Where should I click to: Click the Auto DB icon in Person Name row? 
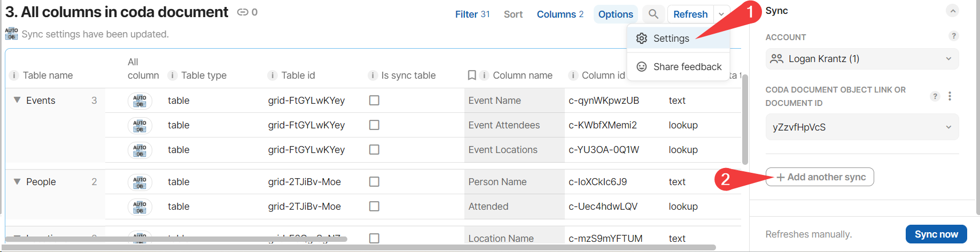point(140,182)
